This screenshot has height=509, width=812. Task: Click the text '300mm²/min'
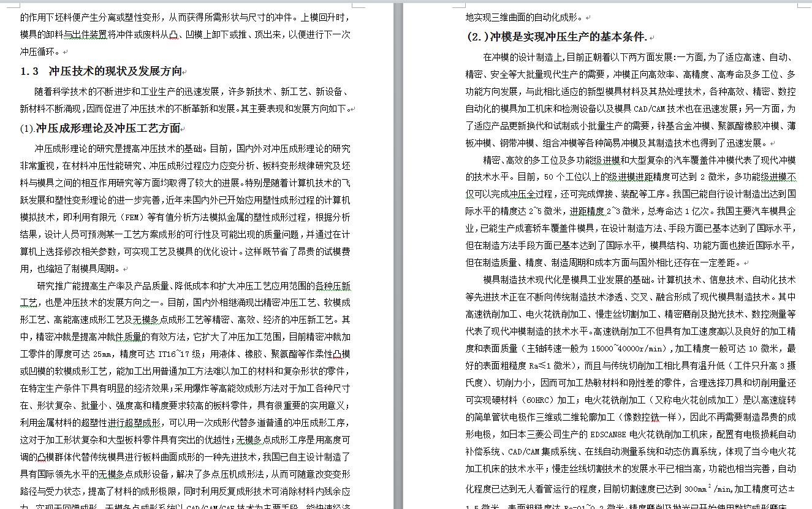[x=707, y=489]
